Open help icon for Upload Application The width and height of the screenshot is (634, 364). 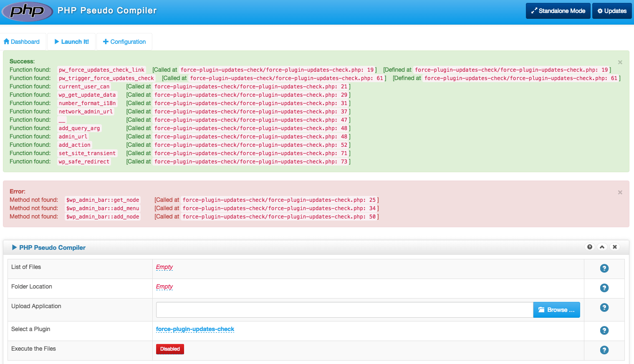pos(604,308)
